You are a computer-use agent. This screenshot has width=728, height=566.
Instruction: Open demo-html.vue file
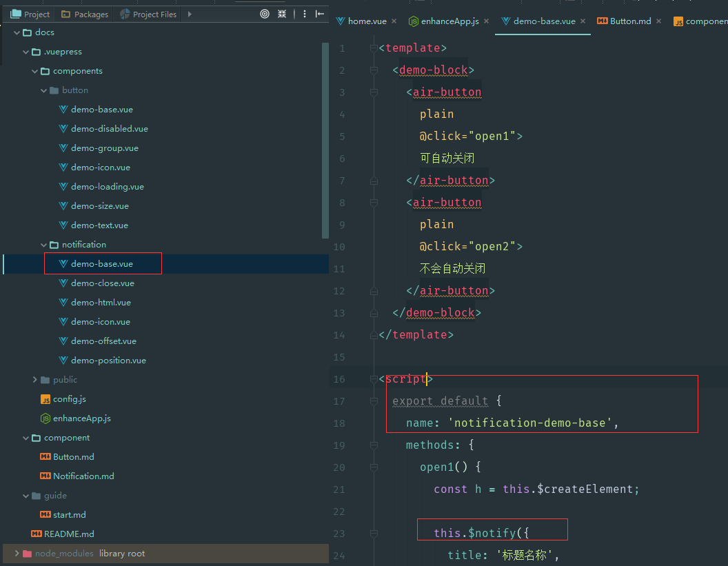tap(101, 303)
